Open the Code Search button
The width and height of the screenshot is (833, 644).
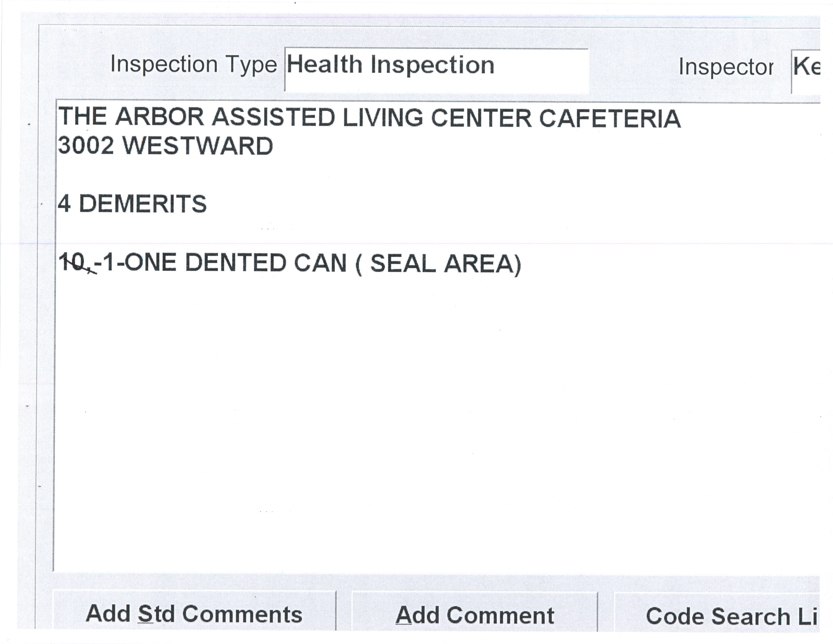click(x=717, y=615)
